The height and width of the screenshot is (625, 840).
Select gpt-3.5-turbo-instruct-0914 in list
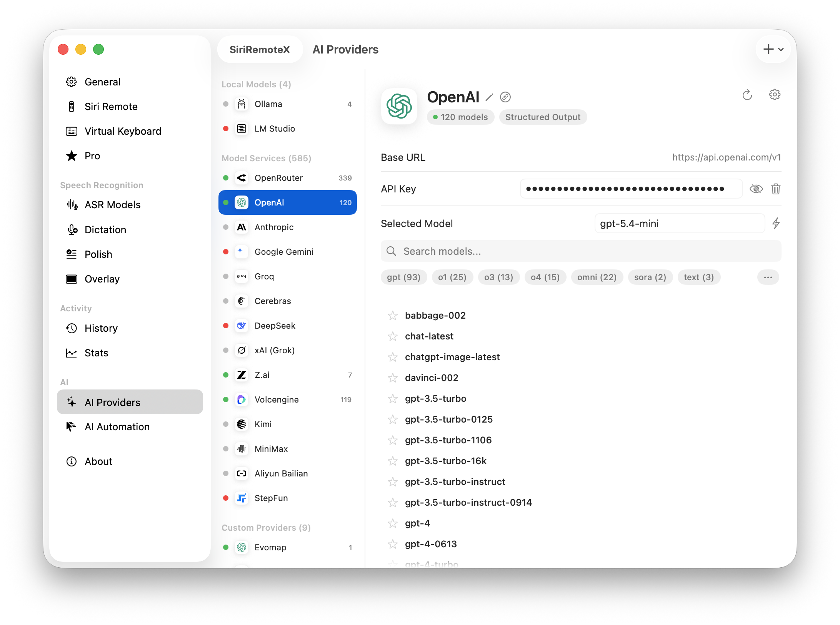[x=468, y=503]
